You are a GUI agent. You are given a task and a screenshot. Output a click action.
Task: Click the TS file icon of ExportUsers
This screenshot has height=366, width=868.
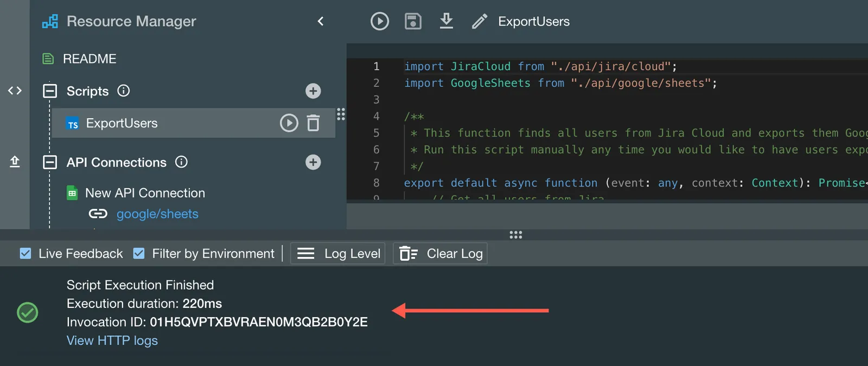pyautogui.click(x=73, y=124)
